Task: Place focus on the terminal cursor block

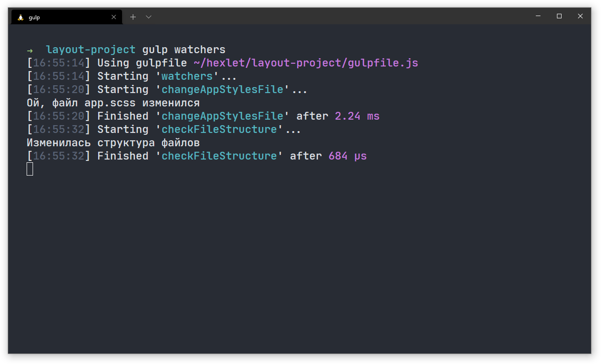Action: (30, 169)
